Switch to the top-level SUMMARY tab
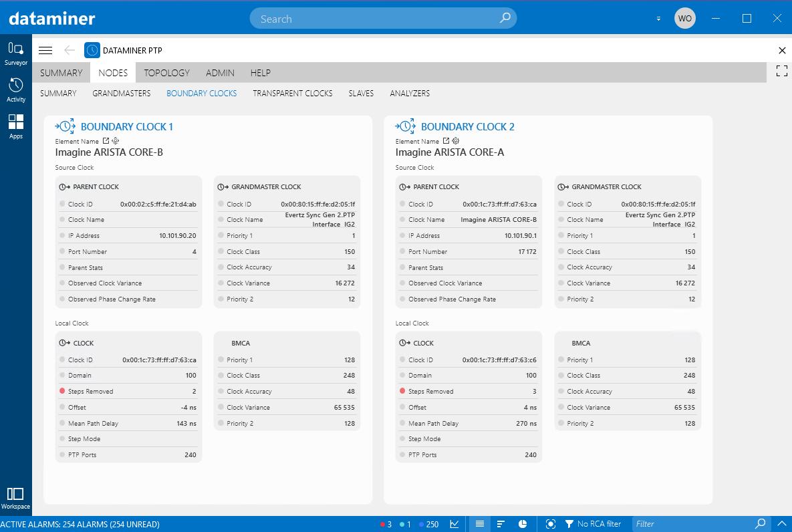The width and height of the screenshot is (792, 532). tap(61, 73)
